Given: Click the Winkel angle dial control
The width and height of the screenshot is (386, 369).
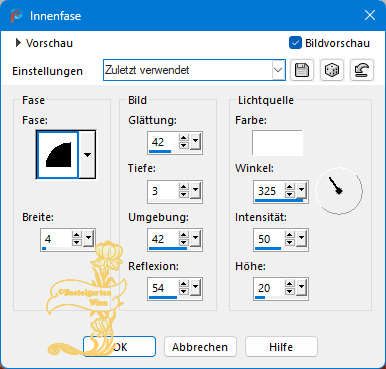Looking at the screenshot, I should (x=339, y=191).
